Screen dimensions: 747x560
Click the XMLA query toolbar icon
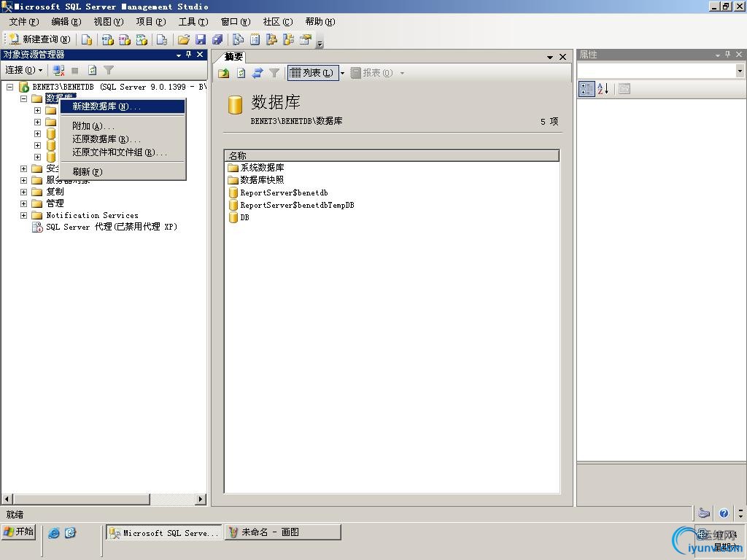(x=142, y=39)
